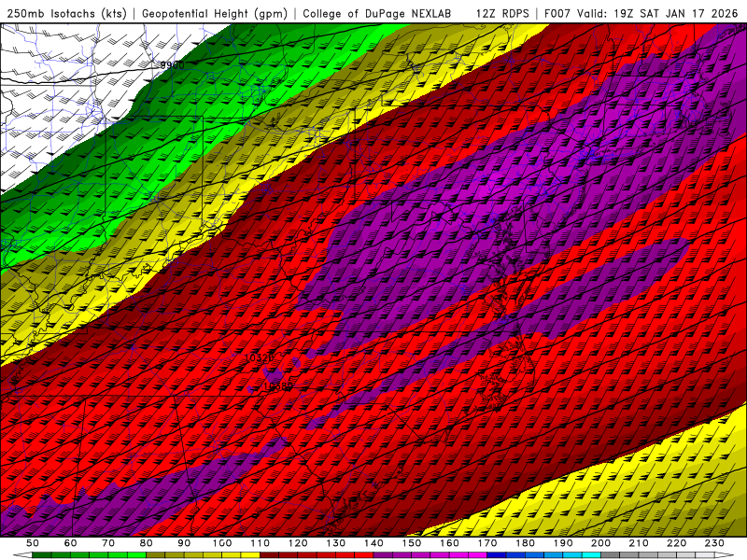The height and width of the screenshot is (560, 747).
Task: Click the 140 value on the color scale
Action: click(373, 543)
